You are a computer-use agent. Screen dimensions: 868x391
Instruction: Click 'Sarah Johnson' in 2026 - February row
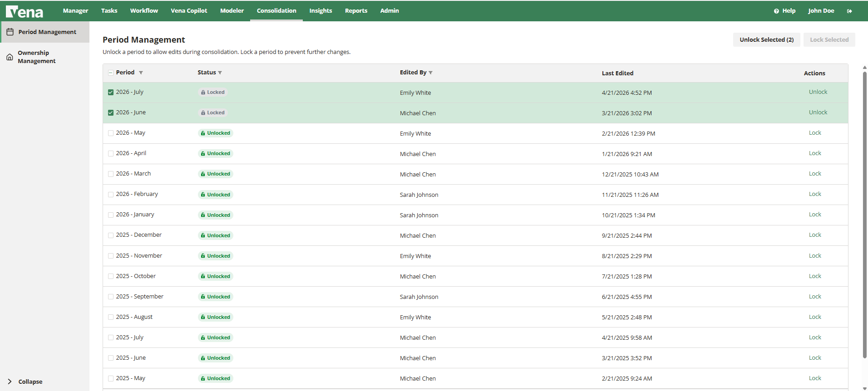(419, 195)
